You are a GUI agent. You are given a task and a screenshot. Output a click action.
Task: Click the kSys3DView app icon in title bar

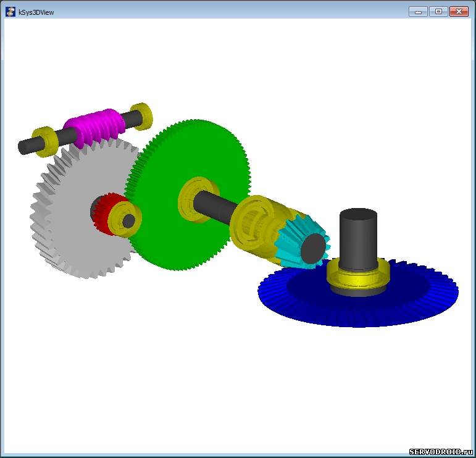(x=10, y=12)
